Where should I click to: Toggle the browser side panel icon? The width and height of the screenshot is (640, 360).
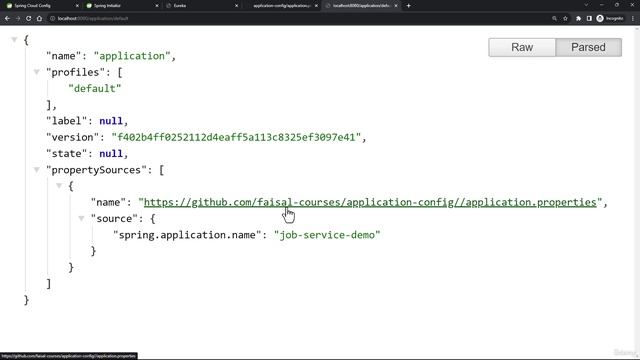point(589,18)
